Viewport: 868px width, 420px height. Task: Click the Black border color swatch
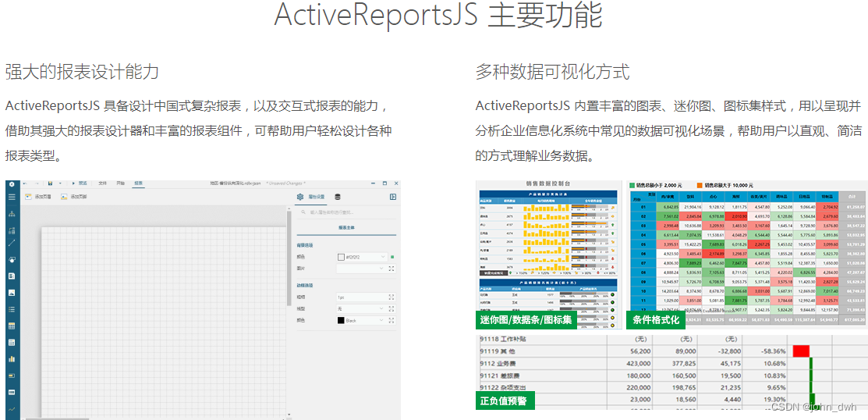[x=341, y=320]
